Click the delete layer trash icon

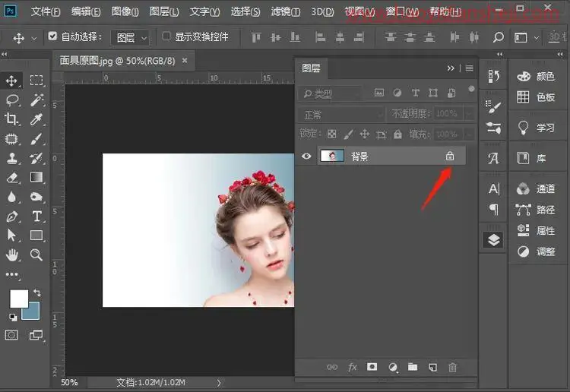(453, 367)
